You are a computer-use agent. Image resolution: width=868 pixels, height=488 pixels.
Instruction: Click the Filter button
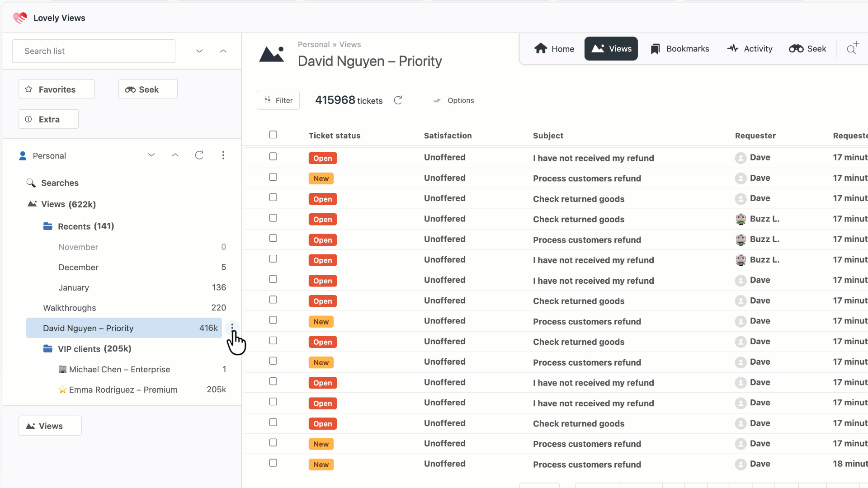(x=278, y=100)
